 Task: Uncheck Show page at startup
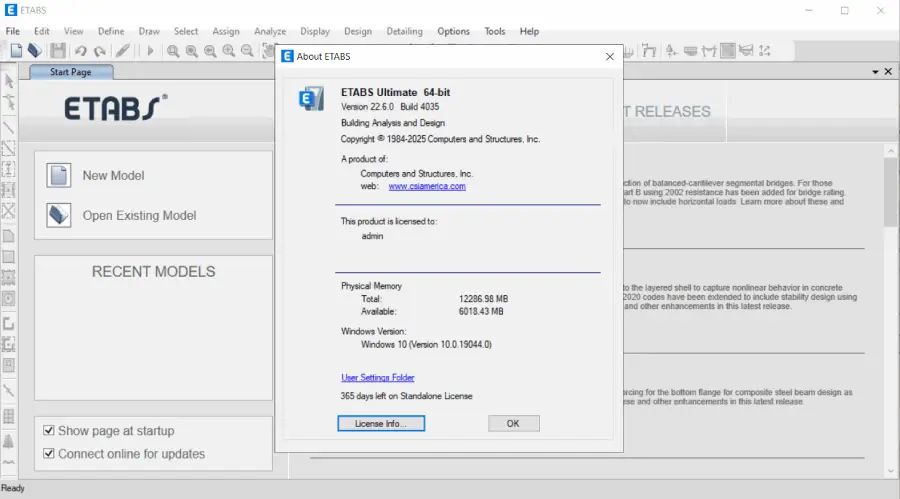[49, 431]
